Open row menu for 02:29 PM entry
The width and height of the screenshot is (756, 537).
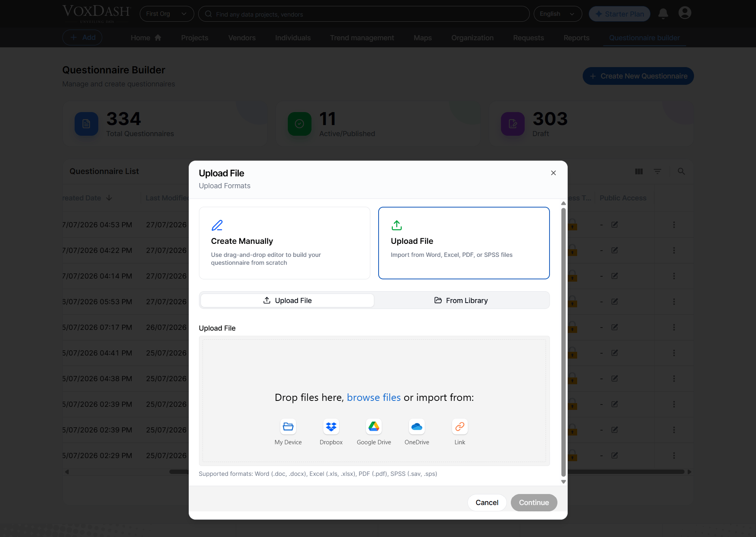(674, 455)
